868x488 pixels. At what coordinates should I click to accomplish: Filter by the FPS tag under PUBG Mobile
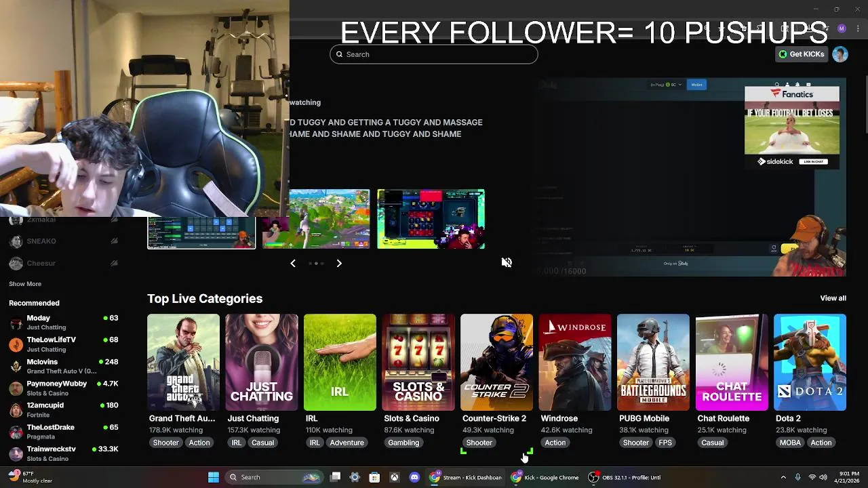(665, 443)
